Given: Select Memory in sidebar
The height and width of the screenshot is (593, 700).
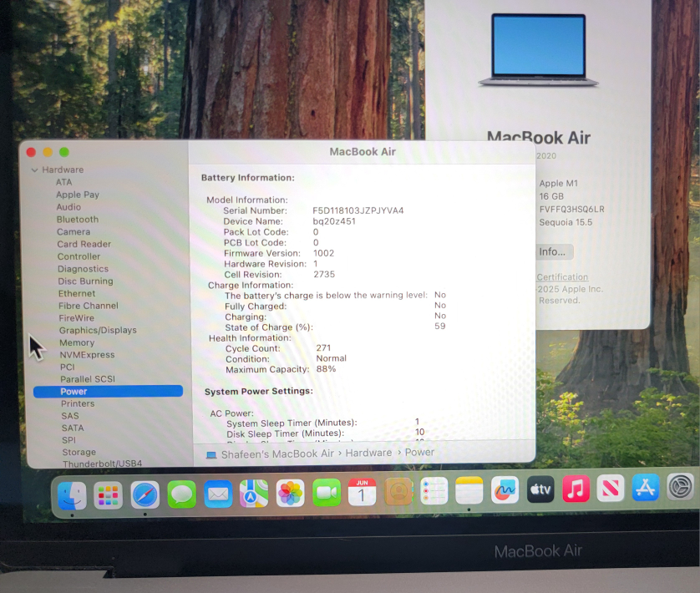Looking at the screenshot, I should point(77,342).
